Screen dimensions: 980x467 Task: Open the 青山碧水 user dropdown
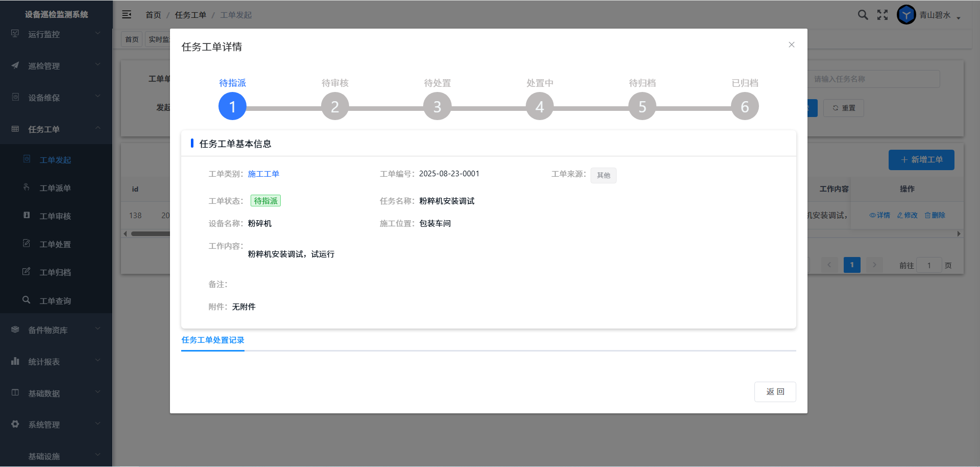(939, 15)
